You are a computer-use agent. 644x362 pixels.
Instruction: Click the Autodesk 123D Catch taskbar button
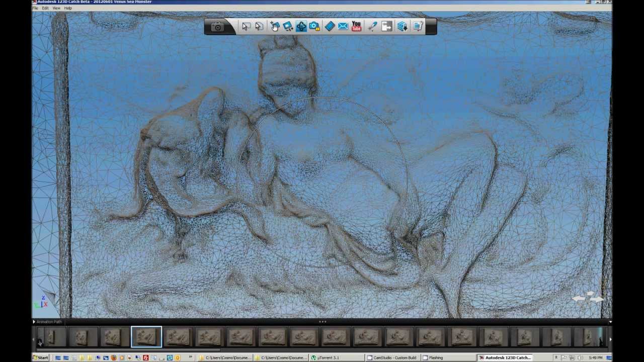click(x=506, y=358)
